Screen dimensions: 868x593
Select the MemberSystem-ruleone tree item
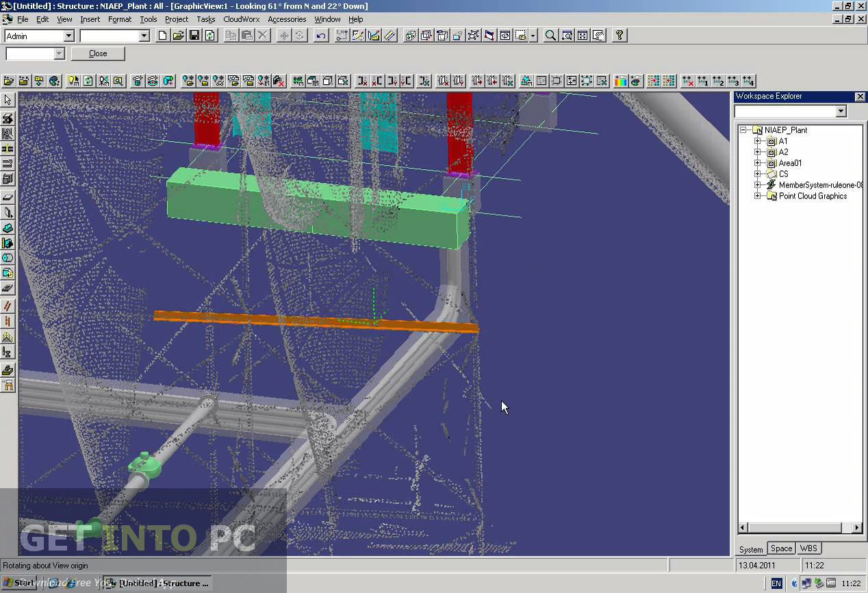(x=821, y=185)
